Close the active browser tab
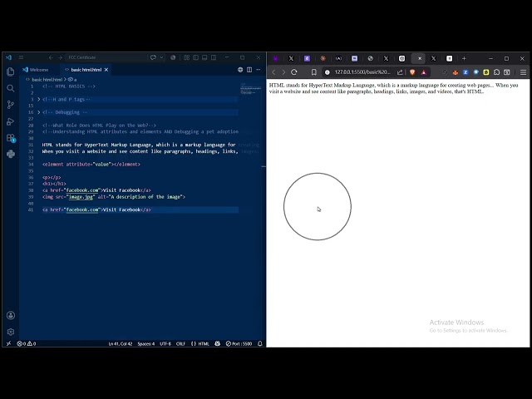The height and width of the screenshot is (399, 532). point(420,58)
